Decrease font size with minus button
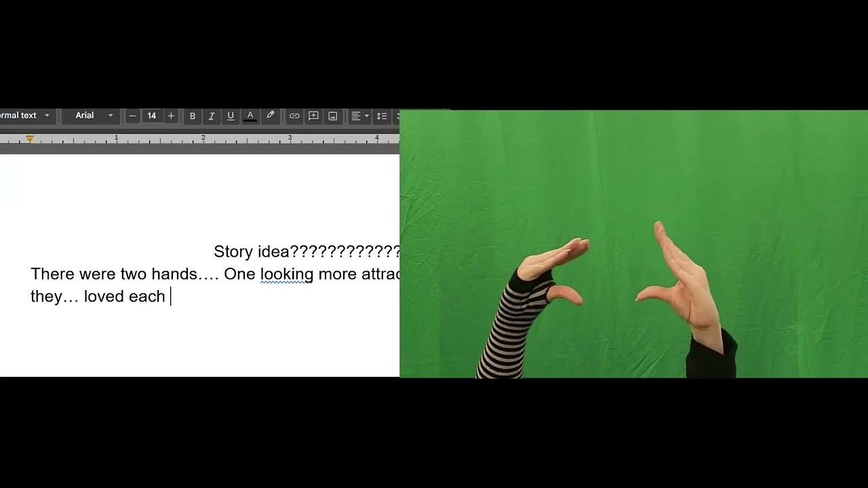This screenshot has width=868, height=488. [132, 116]
